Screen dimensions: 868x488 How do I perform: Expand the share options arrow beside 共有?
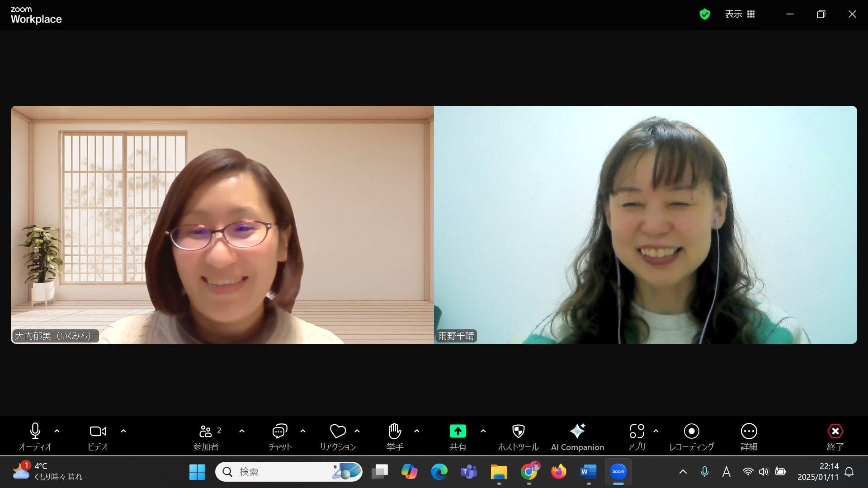pos(483,431)
